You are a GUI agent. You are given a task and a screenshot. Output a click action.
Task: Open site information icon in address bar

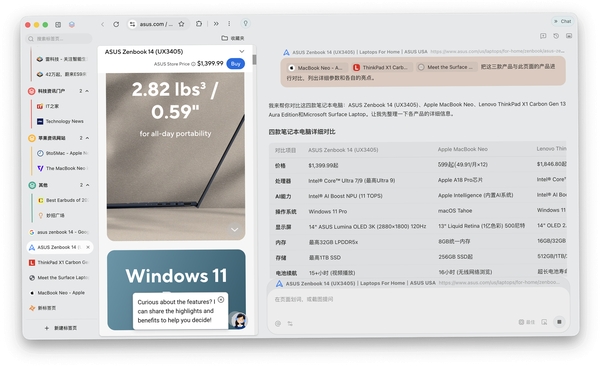coord(132,24)
